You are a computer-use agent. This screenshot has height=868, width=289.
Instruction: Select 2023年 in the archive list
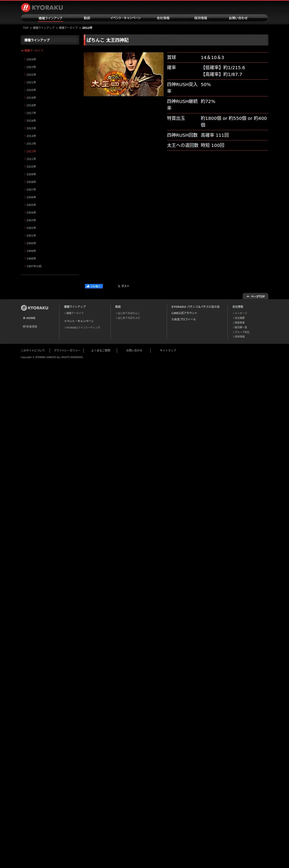point(31,67)
